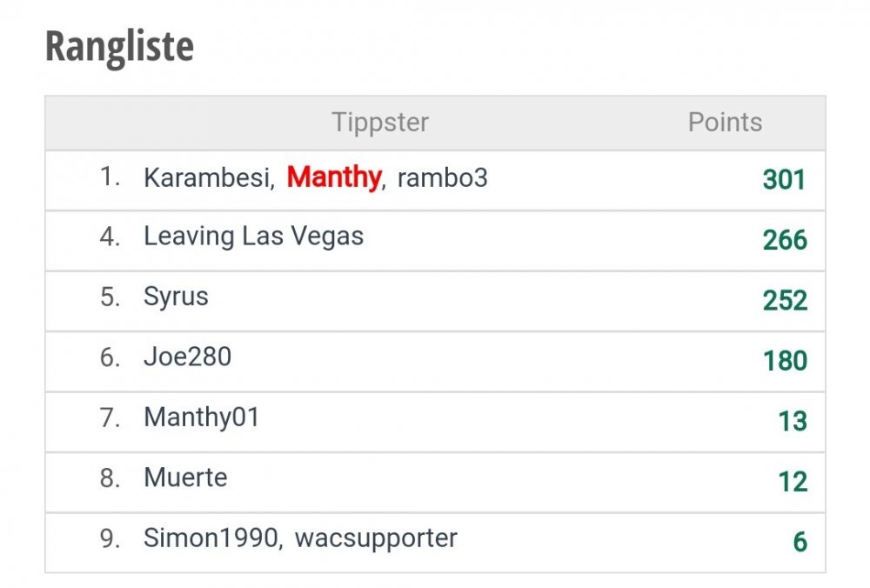Click the Points column header
The height and width of the screenshot is (588, 870).
[726, 122]
